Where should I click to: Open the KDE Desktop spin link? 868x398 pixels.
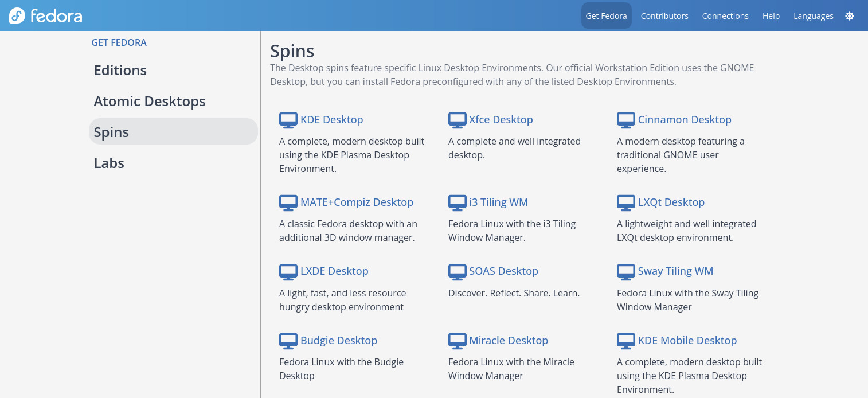pos(331,119)
